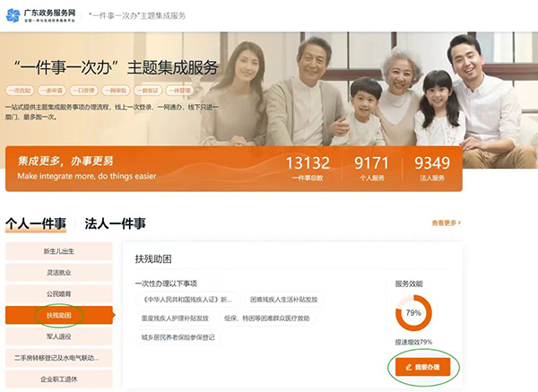Switch to the 法人一件事 tab
538x392 pixels.
pyautogui.click(x=116, y=223)
